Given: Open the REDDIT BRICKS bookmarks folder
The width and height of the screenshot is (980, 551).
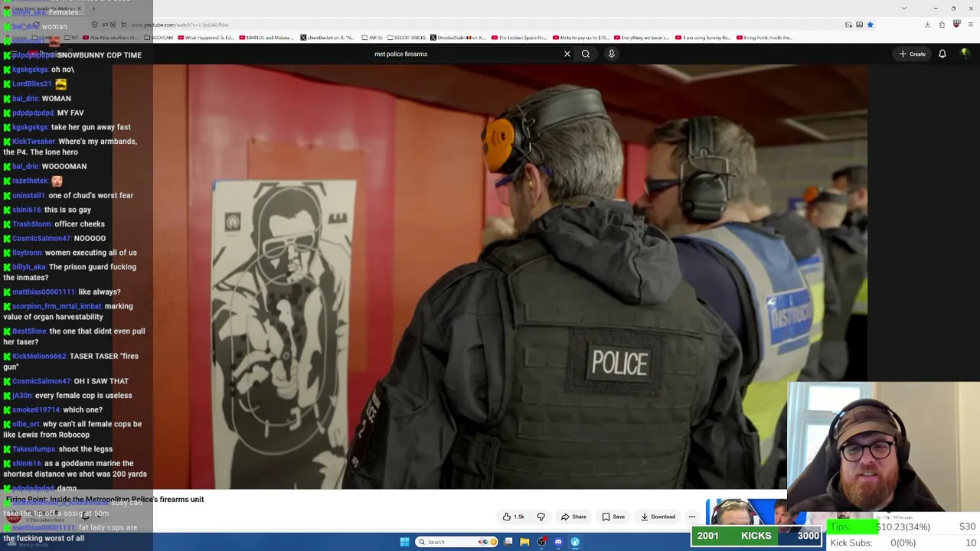Looking at the screenshot, I should pyautogui.click(x=406, y=37).
